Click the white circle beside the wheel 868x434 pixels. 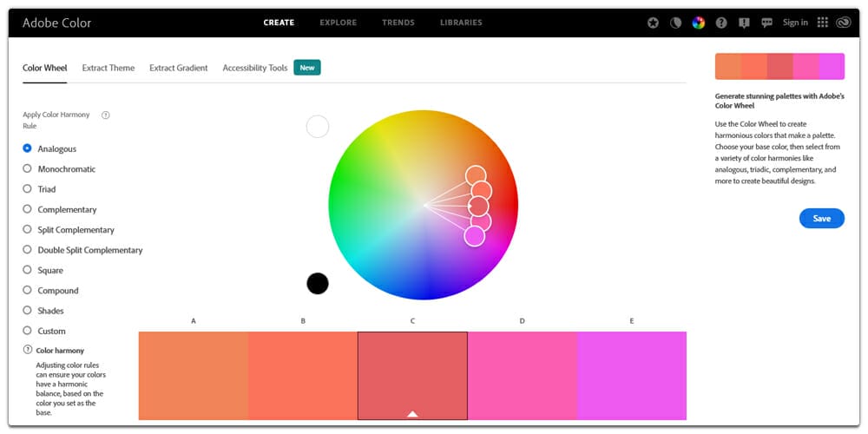click(x=318, y=126)
